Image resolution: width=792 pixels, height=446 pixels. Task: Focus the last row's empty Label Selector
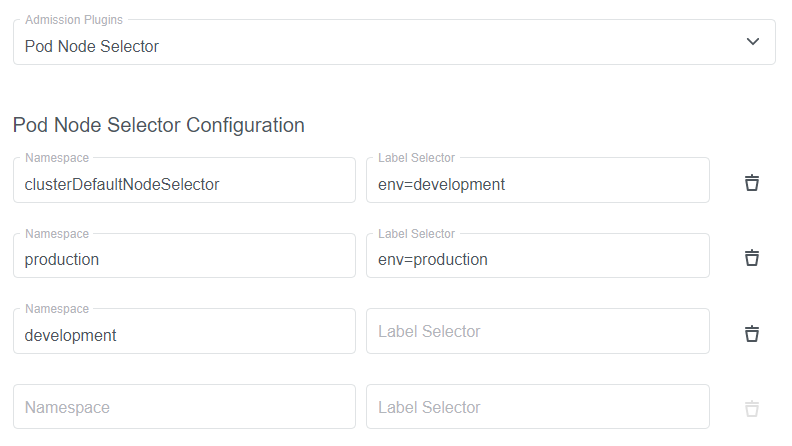coord(537,407)
